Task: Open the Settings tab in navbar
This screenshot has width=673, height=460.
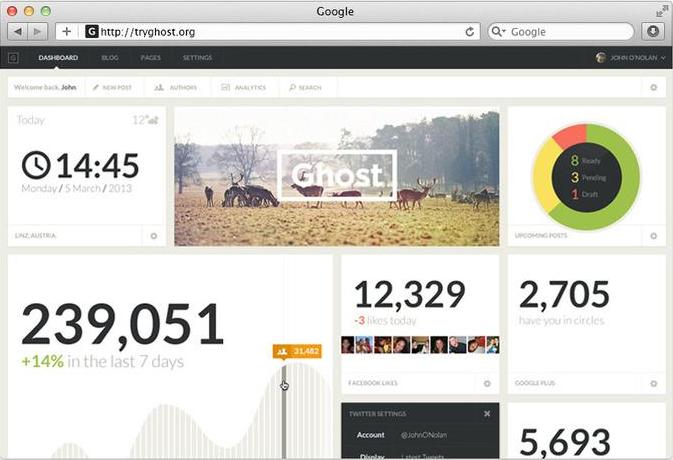Action: point(197,58)
